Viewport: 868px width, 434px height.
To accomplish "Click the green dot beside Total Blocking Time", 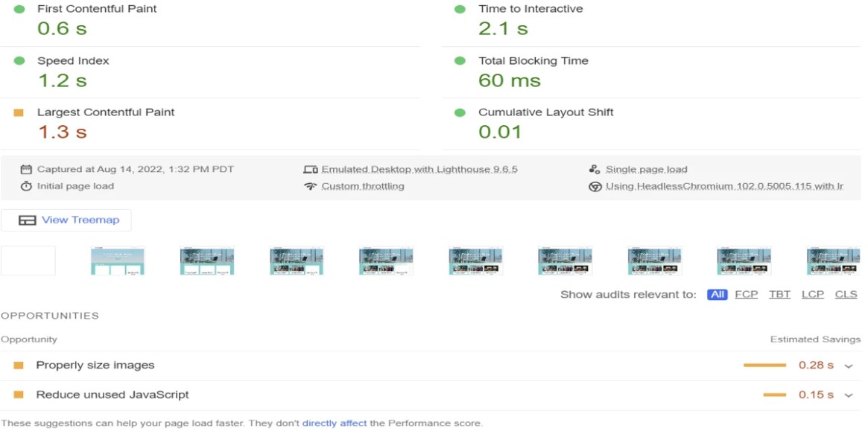I will 460,61.
